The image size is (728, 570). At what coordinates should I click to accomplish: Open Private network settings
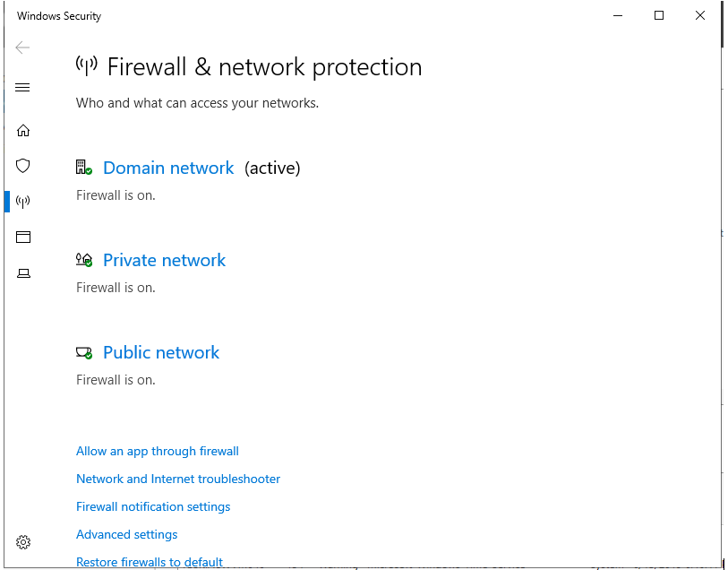point(165,260)
